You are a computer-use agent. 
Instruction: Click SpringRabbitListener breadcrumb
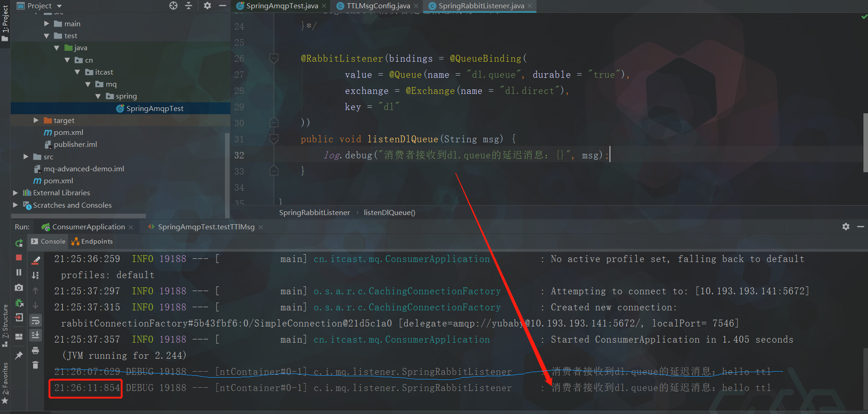(315, 212)
